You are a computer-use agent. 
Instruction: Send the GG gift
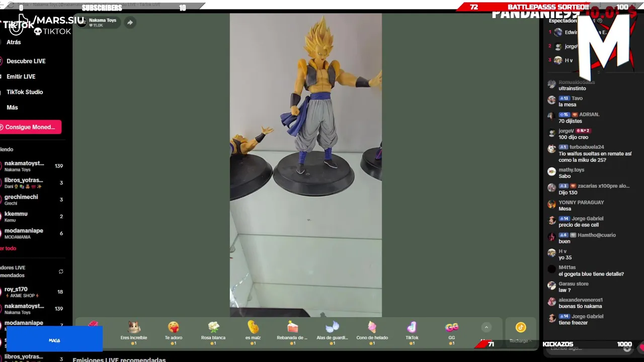point(451,332)
